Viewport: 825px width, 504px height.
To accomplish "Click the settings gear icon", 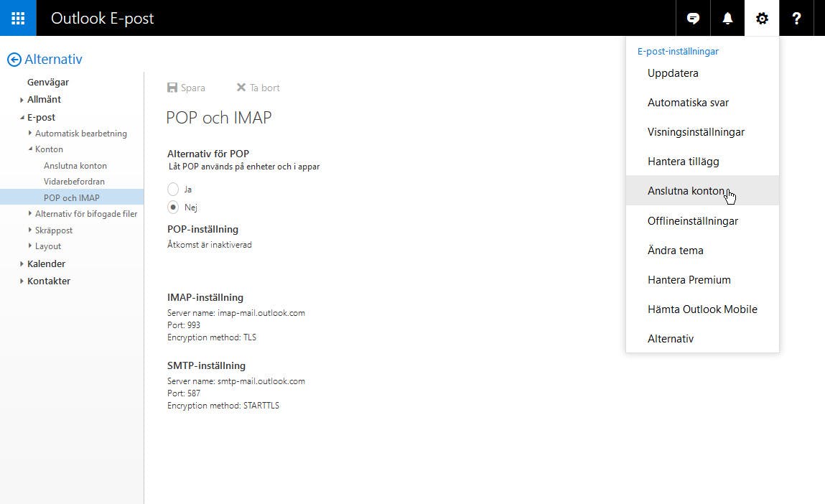I will (761, 19).
